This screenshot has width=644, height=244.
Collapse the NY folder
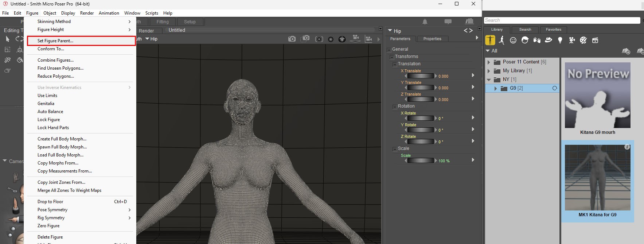click(489, 80)
